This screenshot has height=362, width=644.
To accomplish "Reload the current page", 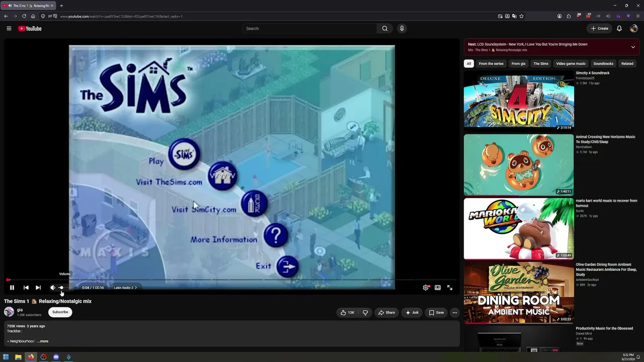I will [x=24, y=16].
